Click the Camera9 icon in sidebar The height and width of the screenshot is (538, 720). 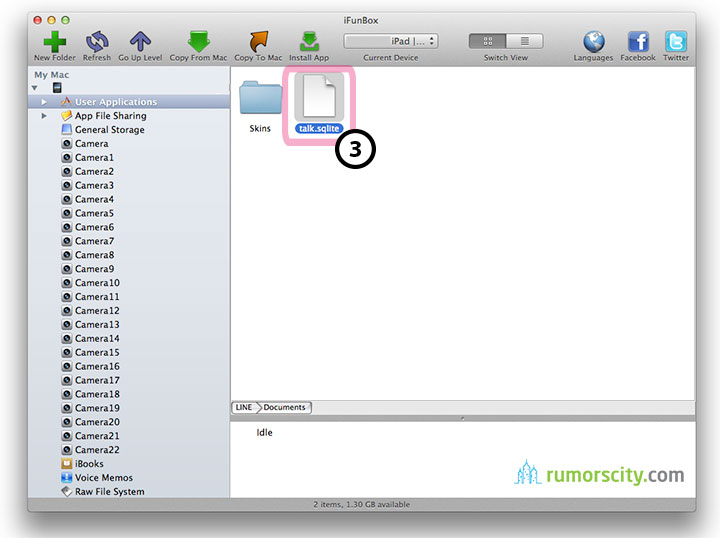tap(67, 269)
